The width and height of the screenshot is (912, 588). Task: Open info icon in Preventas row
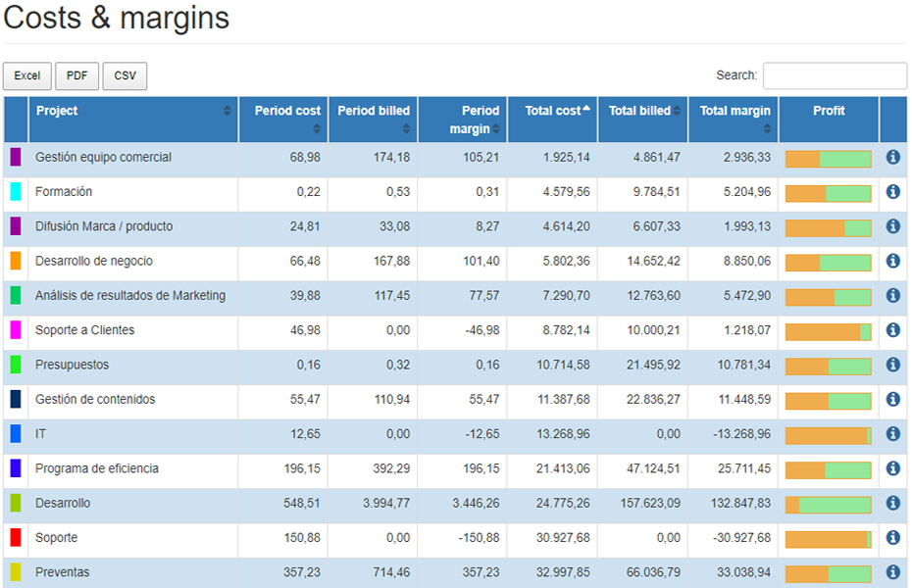tap(892, 572)
